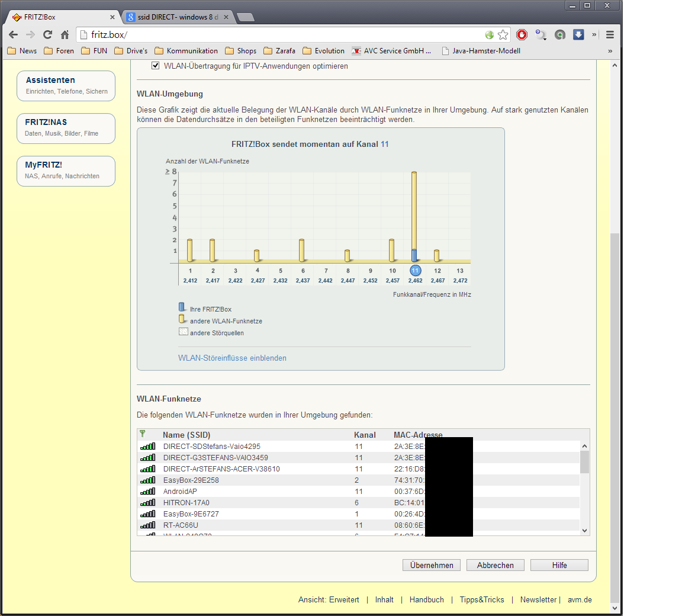This screenshot has height=616, width=682.
Task: Click the highlighted channel 11 marker
Action: click(416, 271)
